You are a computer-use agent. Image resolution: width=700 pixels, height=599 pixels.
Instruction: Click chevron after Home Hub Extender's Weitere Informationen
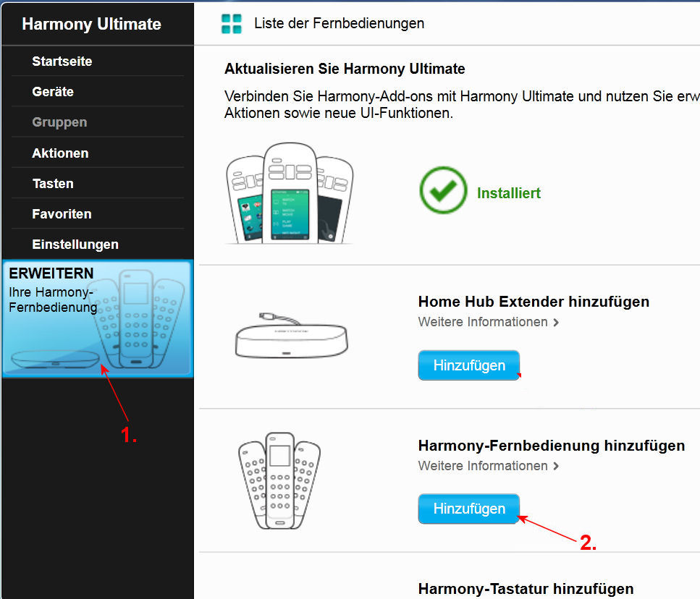(x=556, y=323)
